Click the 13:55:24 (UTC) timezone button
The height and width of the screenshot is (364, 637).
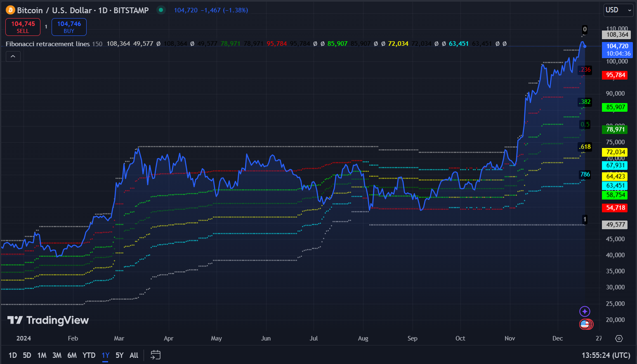(x=606, y=355)
